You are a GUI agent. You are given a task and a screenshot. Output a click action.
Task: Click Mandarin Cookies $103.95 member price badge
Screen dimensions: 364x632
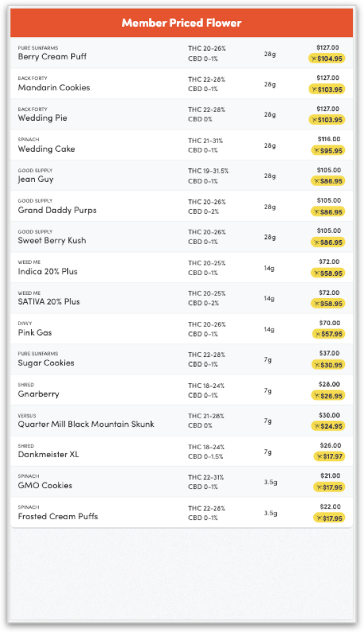[326, 89]
